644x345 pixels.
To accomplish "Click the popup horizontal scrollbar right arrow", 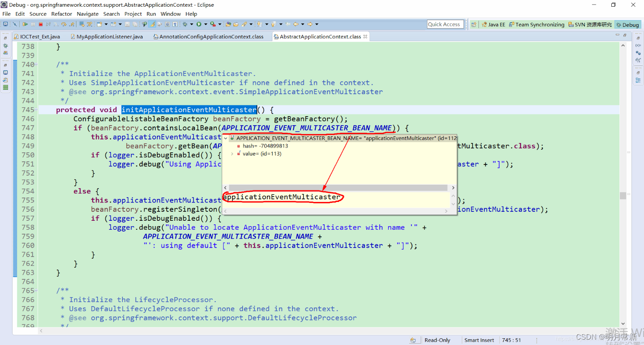I will pos(453,188).
